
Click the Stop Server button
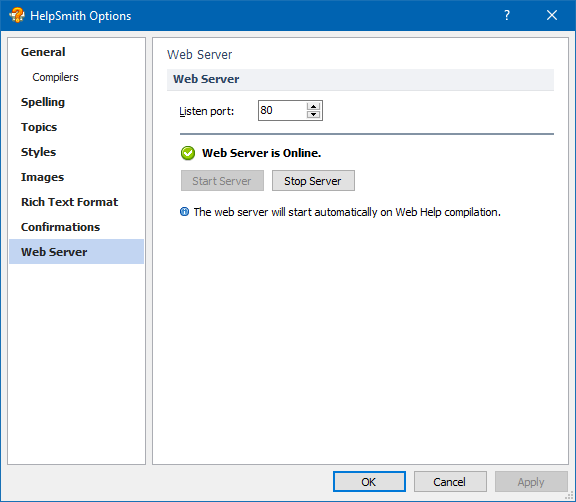point(313,181)
